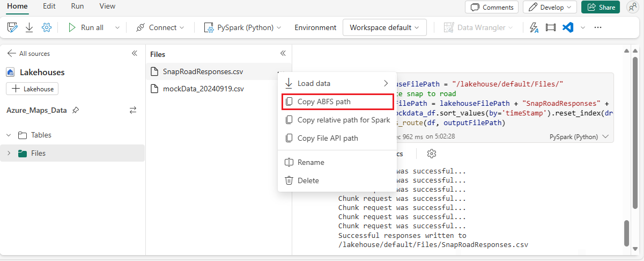Click the Share button
The height and width of the screenshot is (261, 644).
[601, 7]
